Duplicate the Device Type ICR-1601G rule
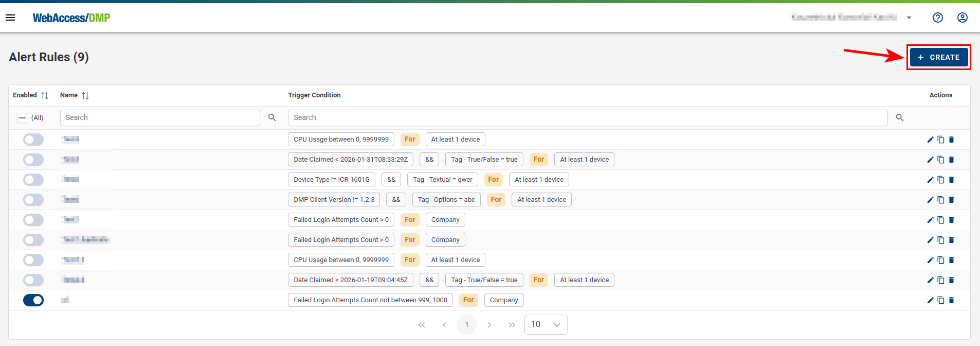Viewport: 980px width, 346px height. click(941, 180)
